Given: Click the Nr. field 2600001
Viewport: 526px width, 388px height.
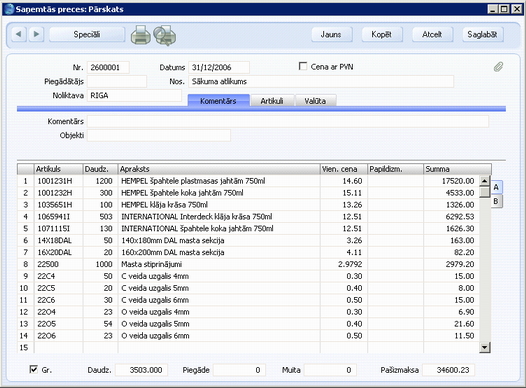Looking at the screenshot, I should click(108, 67).
